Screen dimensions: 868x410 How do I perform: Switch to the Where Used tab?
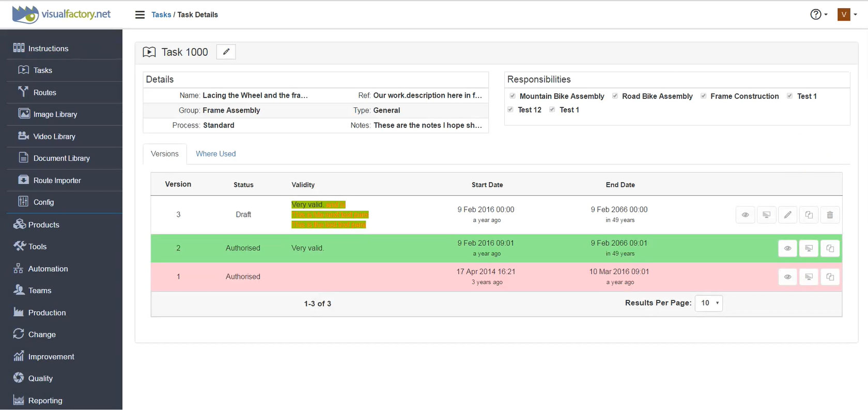tap(215, 154)
